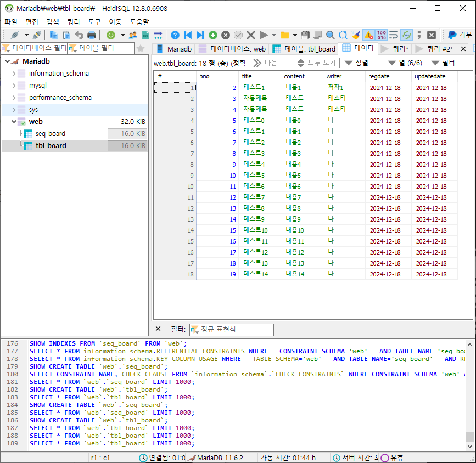Click the magnifier find text icon

pos(331,35)
